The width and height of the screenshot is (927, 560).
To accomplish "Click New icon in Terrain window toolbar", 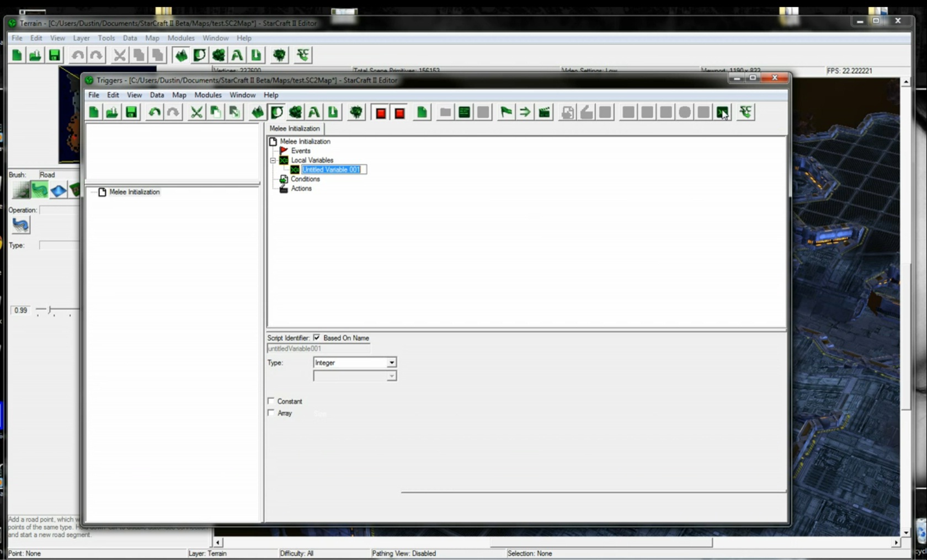I will tap(17, 55).
